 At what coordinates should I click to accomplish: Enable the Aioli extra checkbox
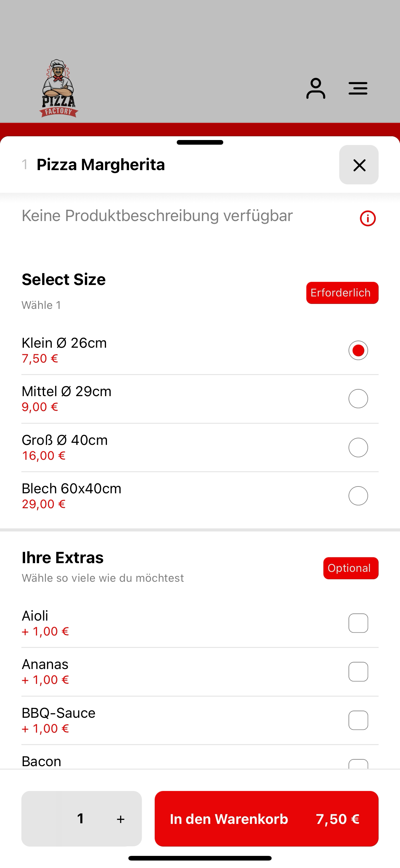[x=358, y=623]
